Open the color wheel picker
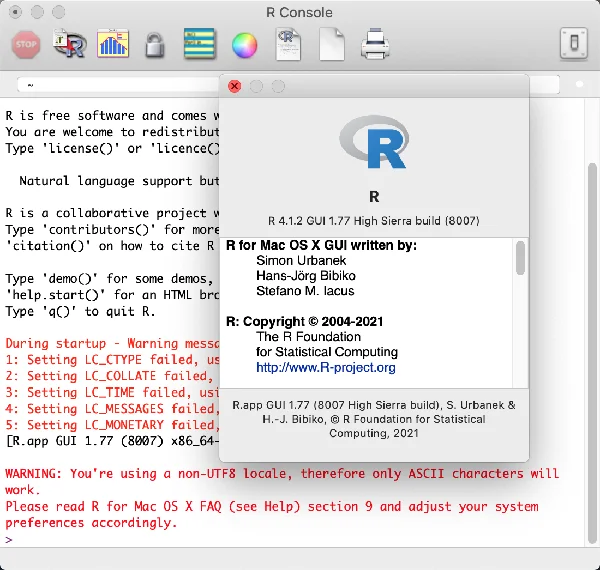Screen dimensions: 600x570 tap(244, 46)
